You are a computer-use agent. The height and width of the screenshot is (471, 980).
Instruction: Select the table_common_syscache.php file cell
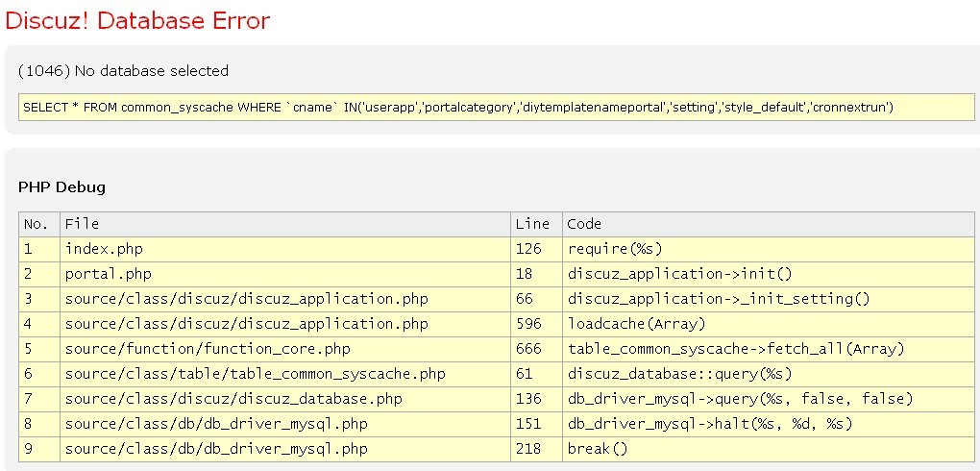coord(285,374)
